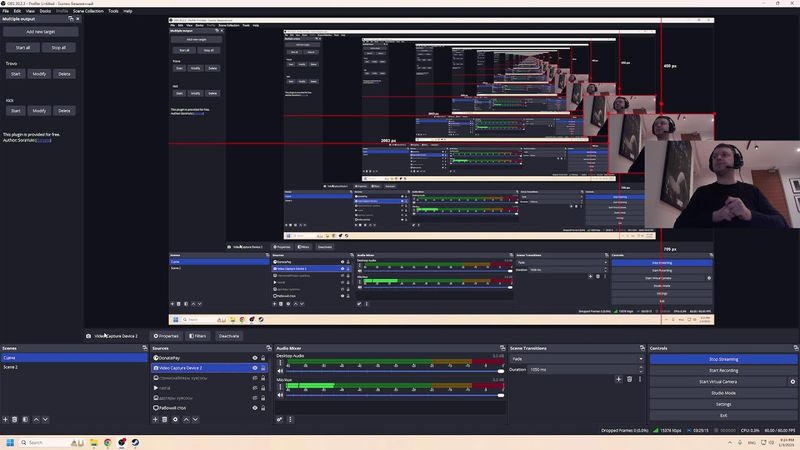Mute Desktop Audio speaker icon
This screenshot has width=800, height=450.
[x=280, y=370]
